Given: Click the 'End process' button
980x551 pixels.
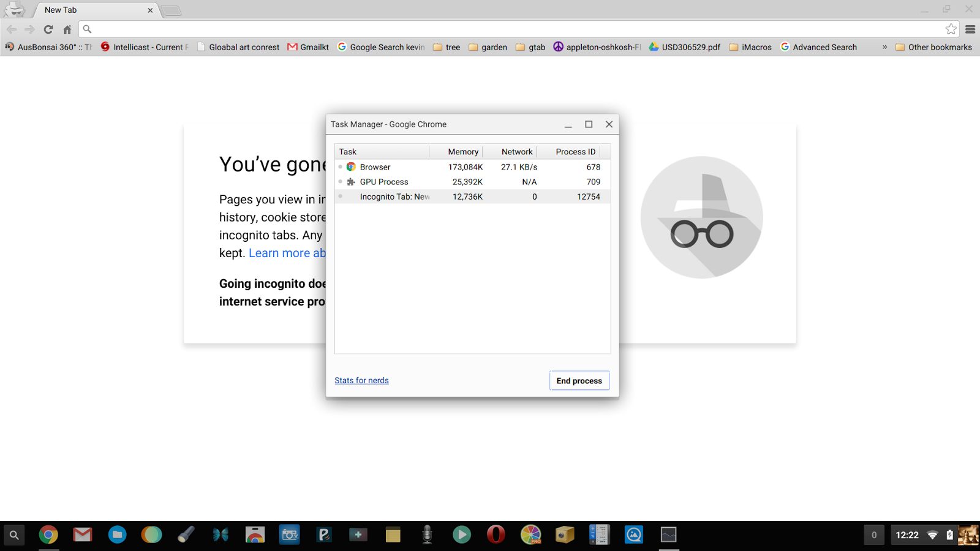Looking at the screenshot, I should (x=579, y=381).
